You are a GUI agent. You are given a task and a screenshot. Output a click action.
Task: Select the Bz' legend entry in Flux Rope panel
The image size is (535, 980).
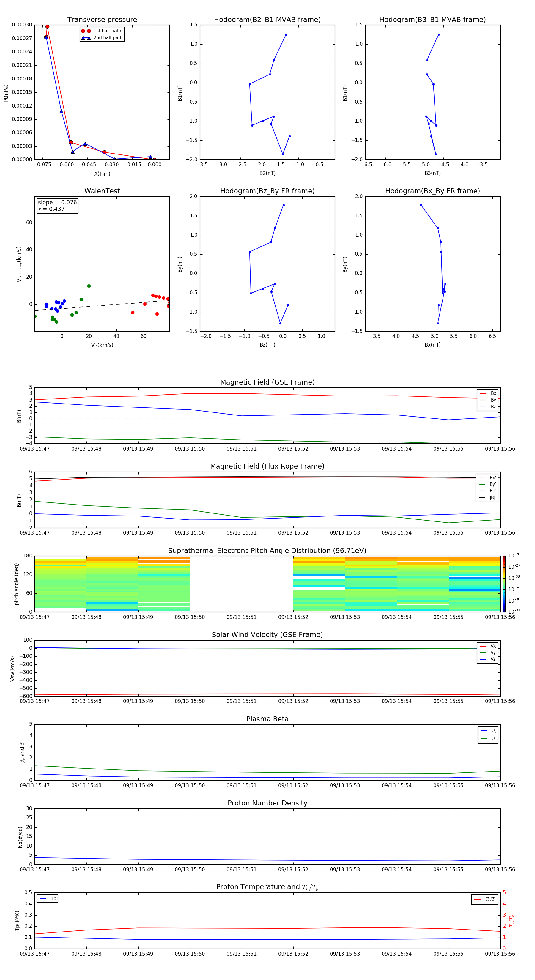(x=487, y=491)
